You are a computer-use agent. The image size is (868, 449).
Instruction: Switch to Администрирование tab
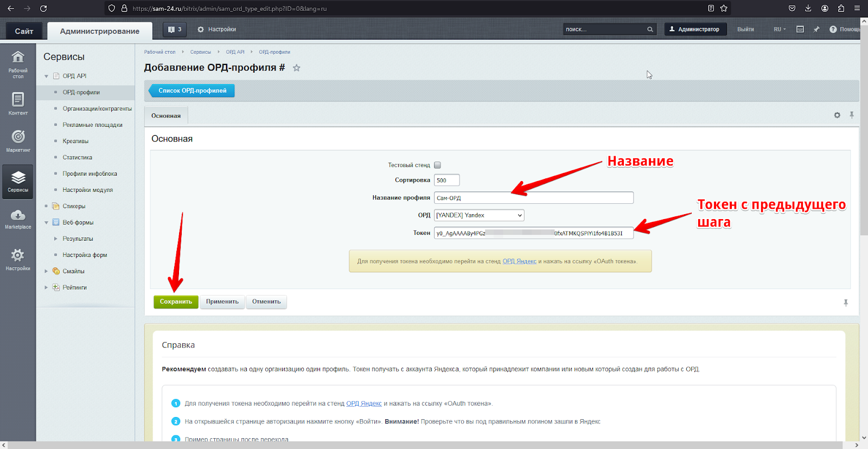point(100,31)
